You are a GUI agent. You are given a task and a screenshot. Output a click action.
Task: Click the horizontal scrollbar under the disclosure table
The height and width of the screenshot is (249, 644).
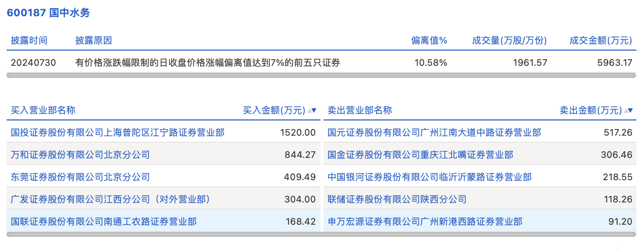pos(321,75)
